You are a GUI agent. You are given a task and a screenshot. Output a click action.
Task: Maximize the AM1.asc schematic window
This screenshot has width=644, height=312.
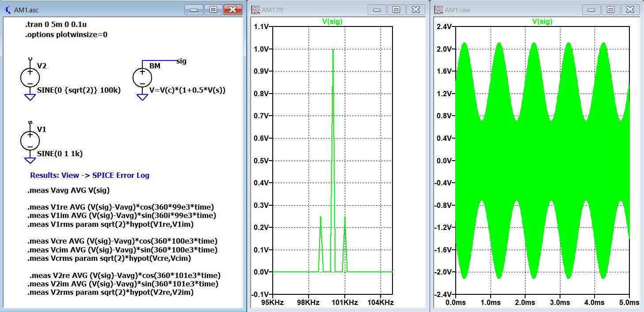pos(213,9)
